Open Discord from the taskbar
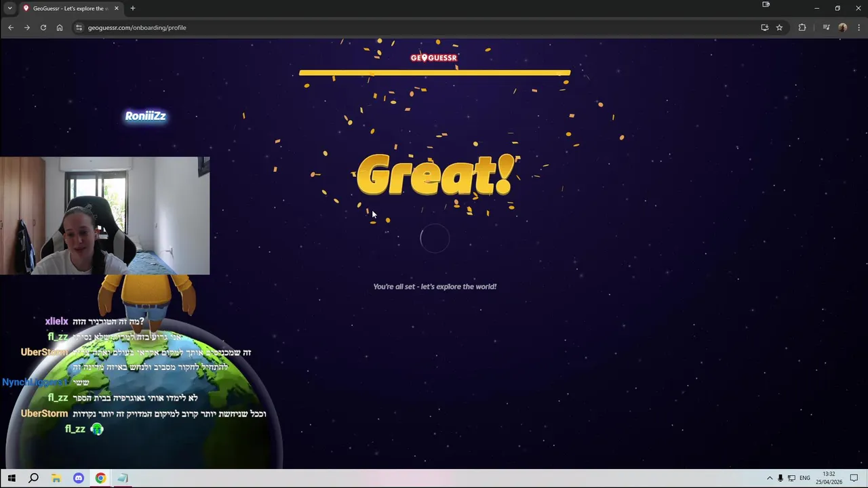This screenshot has width=868, height=488. coord(78,479)
